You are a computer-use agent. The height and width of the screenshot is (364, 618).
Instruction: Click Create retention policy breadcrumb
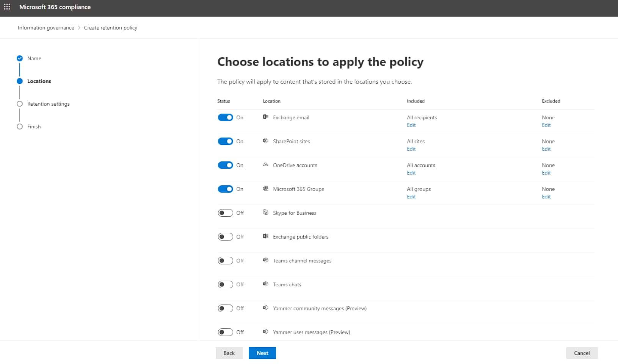[x=110, y=28]
